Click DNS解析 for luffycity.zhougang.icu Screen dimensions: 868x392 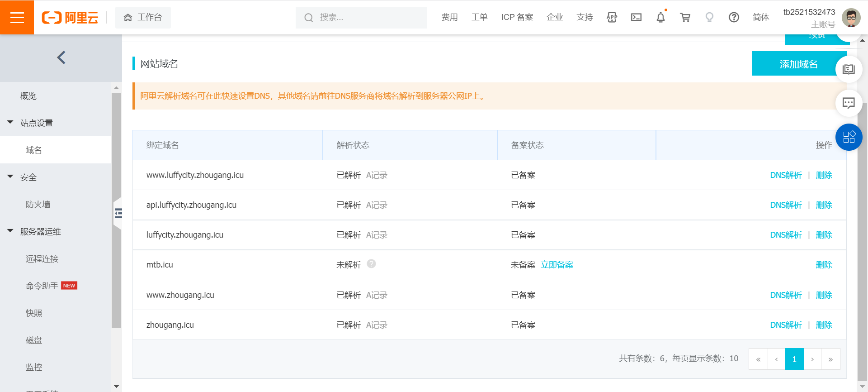786,235
